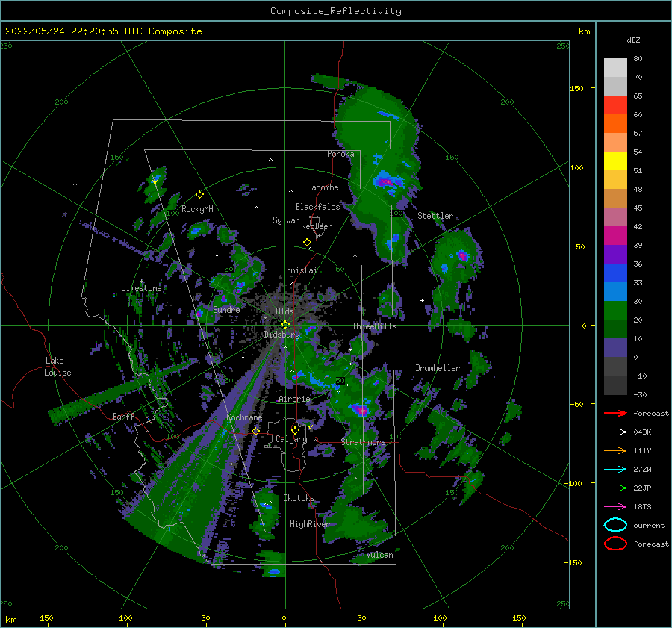Pick the purple 36-39 dBZ swatch
The image size is (672, 628).
[x=615, y=254]
